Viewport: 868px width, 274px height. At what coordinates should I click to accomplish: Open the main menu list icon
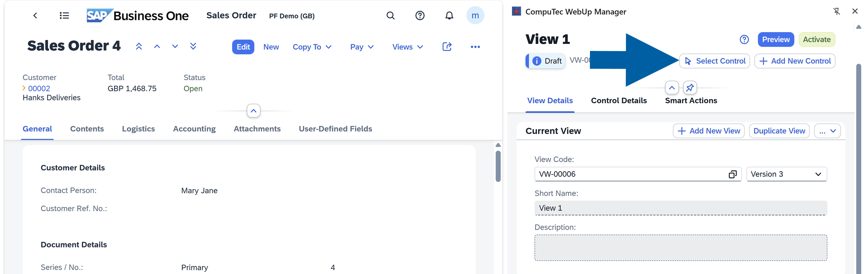[x=64, y=15]
